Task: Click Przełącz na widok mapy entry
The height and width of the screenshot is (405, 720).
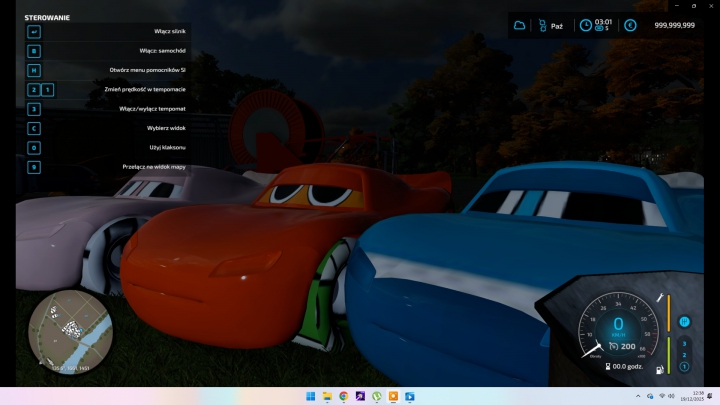Action: tap(154, 167)
